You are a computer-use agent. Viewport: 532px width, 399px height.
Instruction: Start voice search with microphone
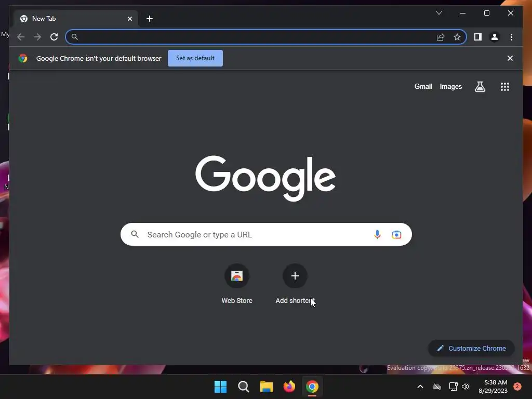pos(377,234)
